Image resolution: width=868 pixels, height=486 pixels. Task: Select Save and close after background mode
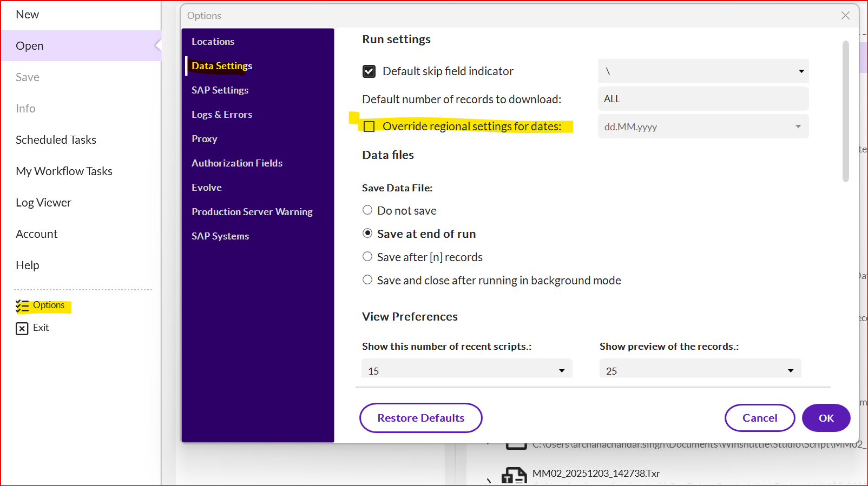click(x=367, y=279)
